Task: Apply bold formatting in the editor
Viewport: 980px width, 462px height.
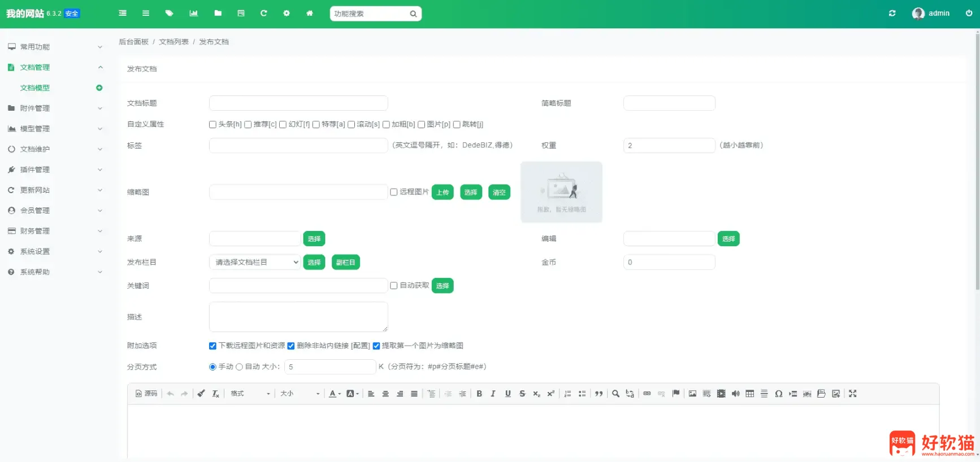Action: pos(479,394)
